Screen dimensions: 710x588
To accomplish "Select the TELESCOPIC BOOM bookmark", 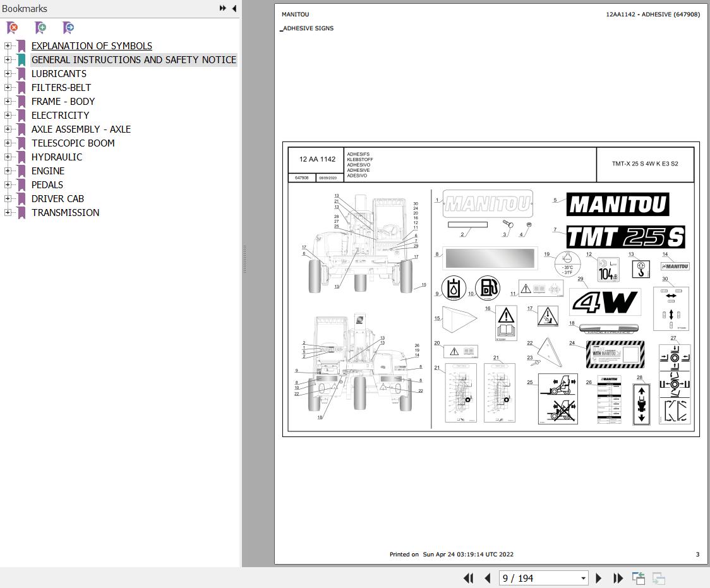I will 73,143.
